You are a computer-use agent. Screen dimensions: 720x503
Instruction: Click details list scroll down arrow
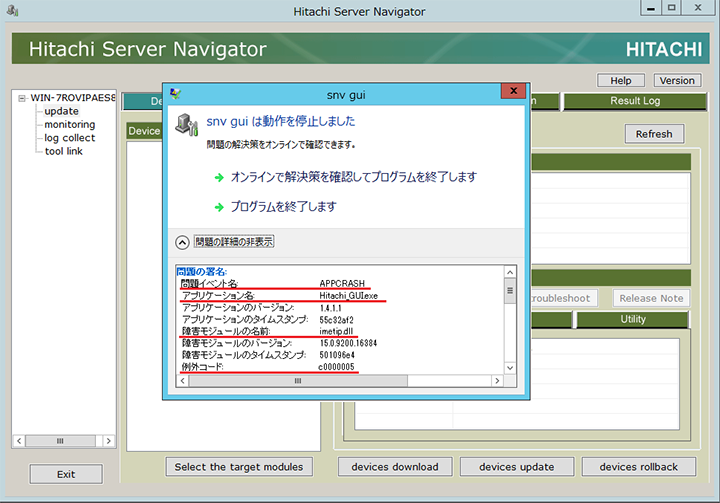pyautogui.click(x=510, y=368)
